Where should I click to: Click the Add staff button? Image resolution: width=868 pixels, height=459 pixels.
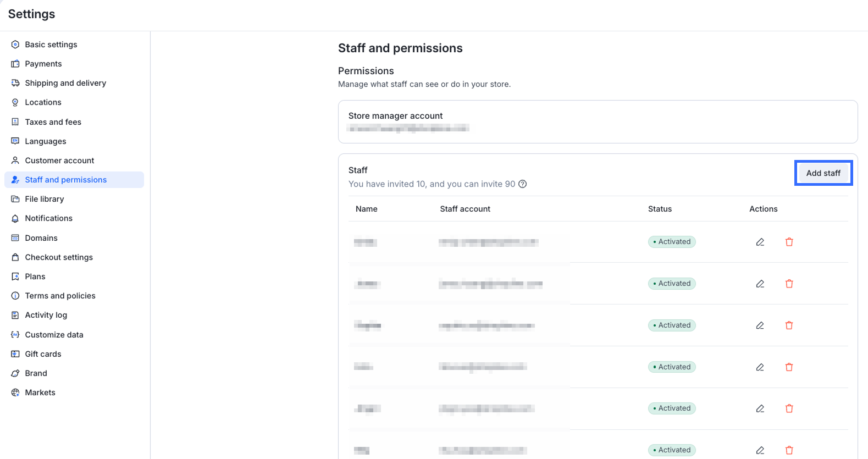pos(823,173)
